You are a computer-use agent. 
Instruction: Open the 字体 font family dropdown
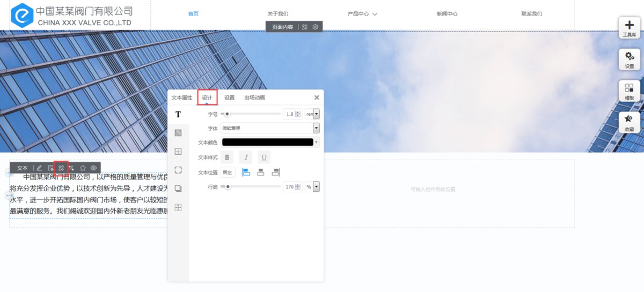point(316,128)
